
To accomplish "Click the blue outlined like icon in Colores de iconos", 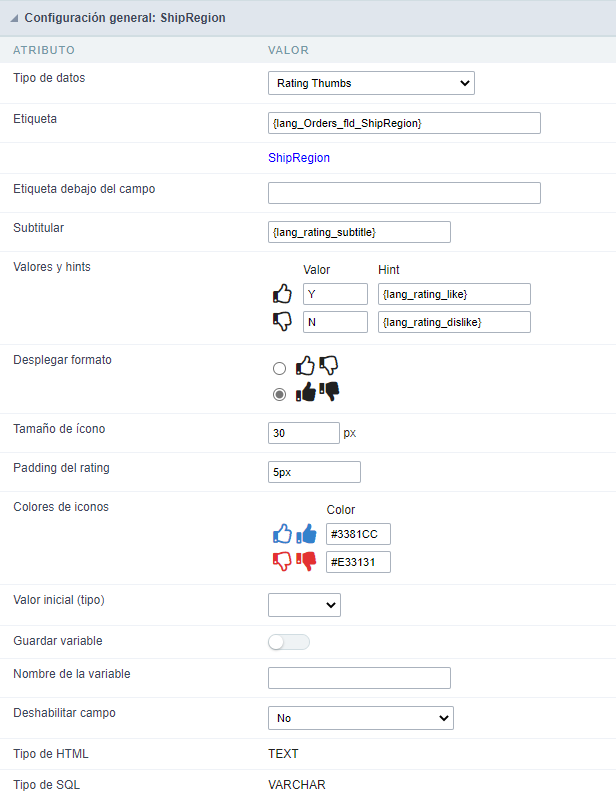I will 282,533.
